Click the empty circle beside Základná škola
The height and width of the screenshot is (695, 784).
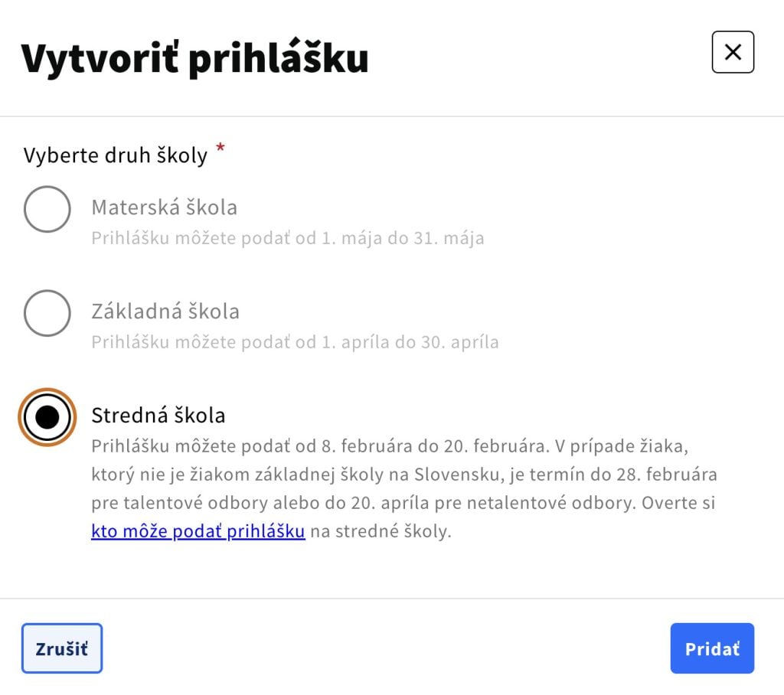click(x=47, y=312)
